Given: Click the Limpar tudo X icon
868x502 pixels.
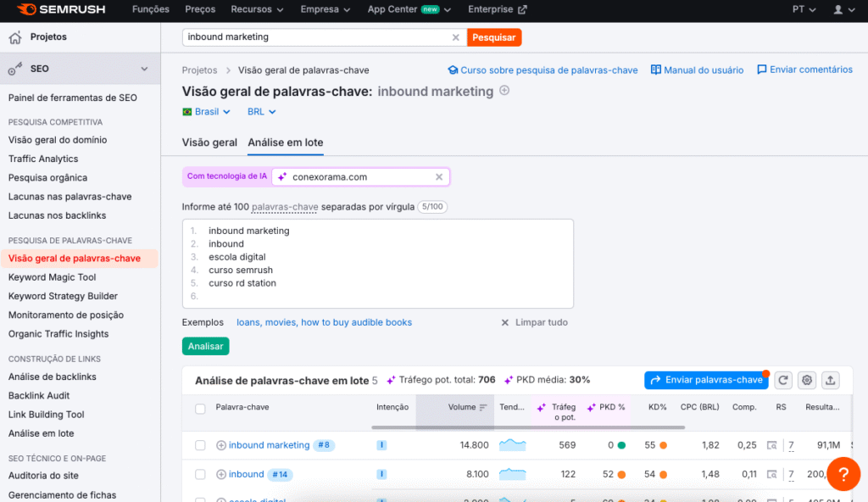Looking at the screenshot, I should [505, 322].
